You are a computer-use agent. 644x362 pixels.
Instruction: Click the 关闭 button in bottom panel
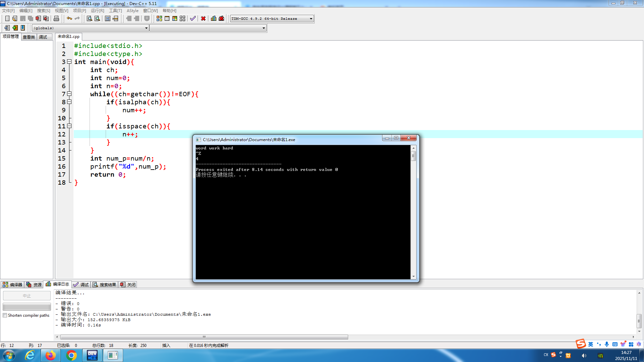(128, 285)
